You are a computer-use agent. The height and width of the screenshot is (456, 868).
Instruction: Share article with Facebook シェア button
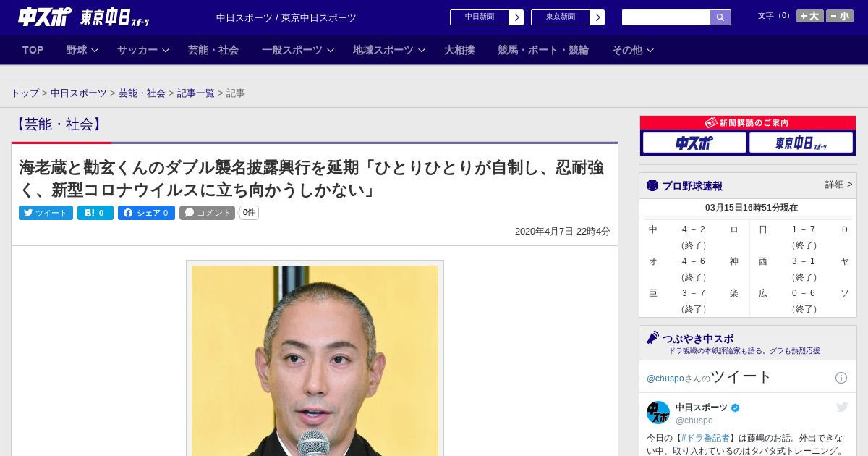146,213
